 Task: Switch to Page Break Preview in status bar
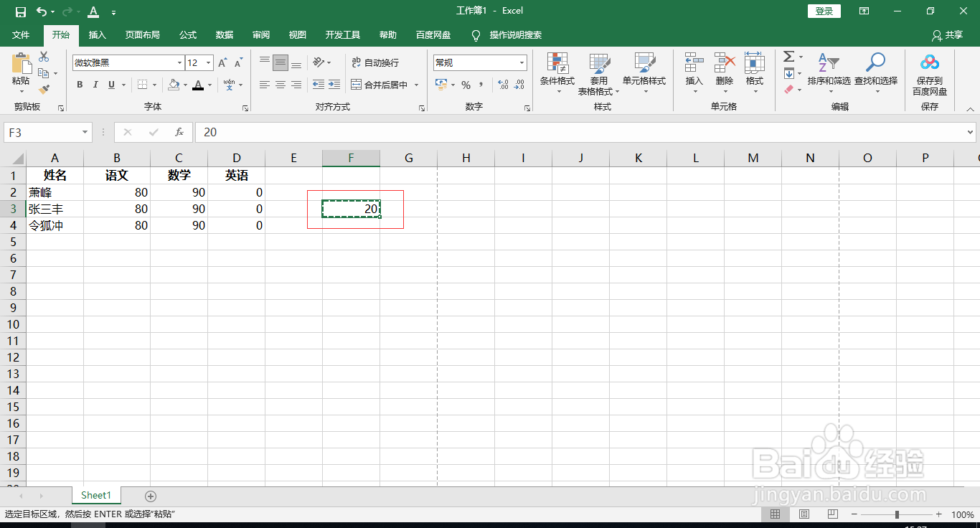(x=833, y=514)
